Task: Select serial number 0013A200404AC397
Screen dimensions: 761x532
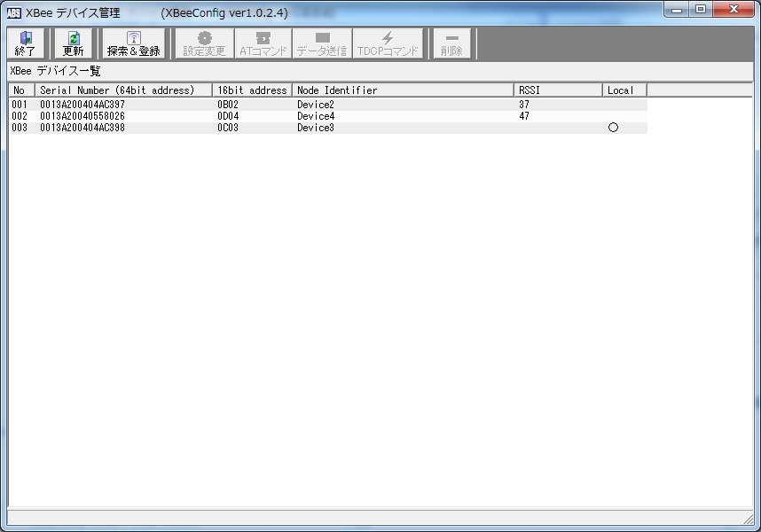Action: (x=82, y=105)
